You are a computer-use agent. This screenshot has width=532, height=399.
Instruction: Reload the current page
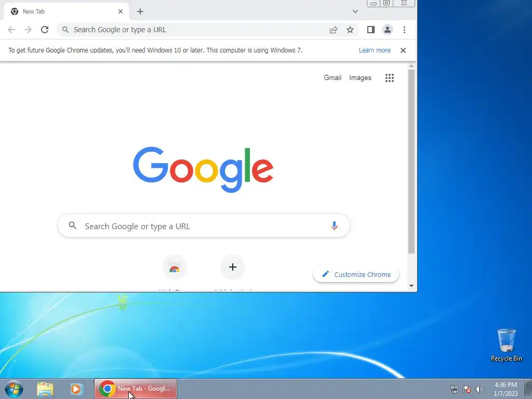pos(45,30)
